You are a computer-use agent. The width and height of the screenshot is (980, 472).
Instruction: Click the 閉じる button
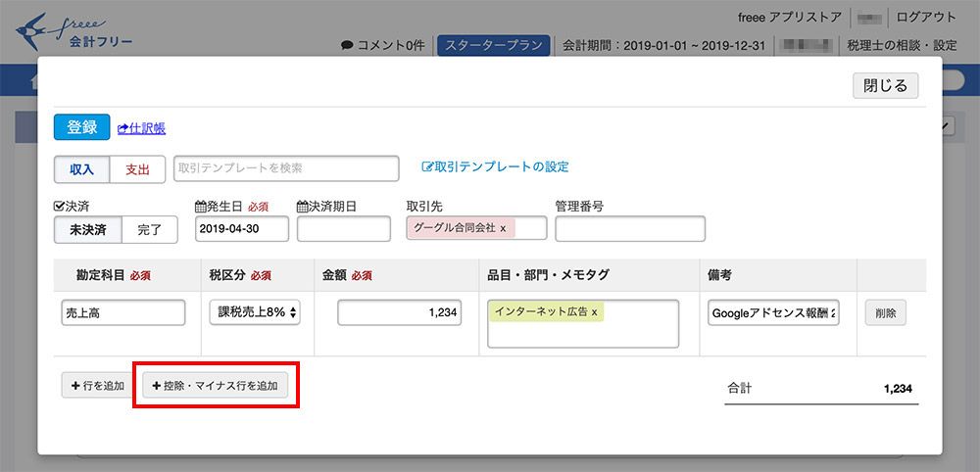[886, 85]
